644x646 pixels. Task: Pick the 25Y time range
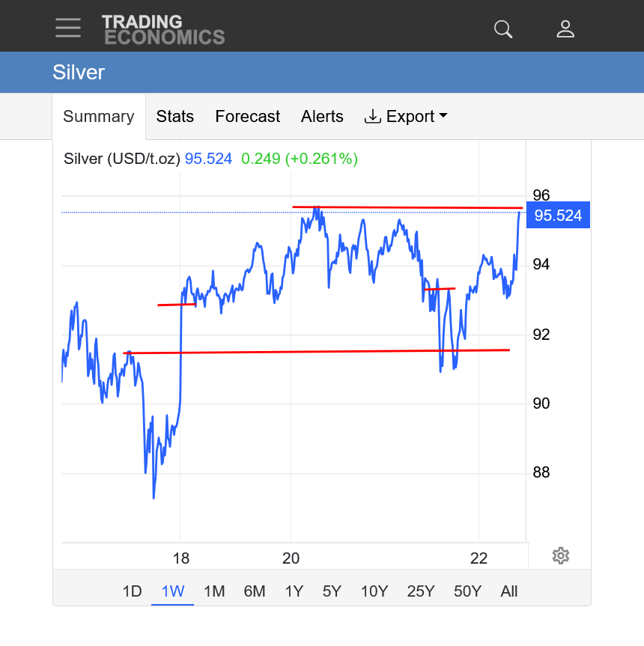click(x=421, y=591)
